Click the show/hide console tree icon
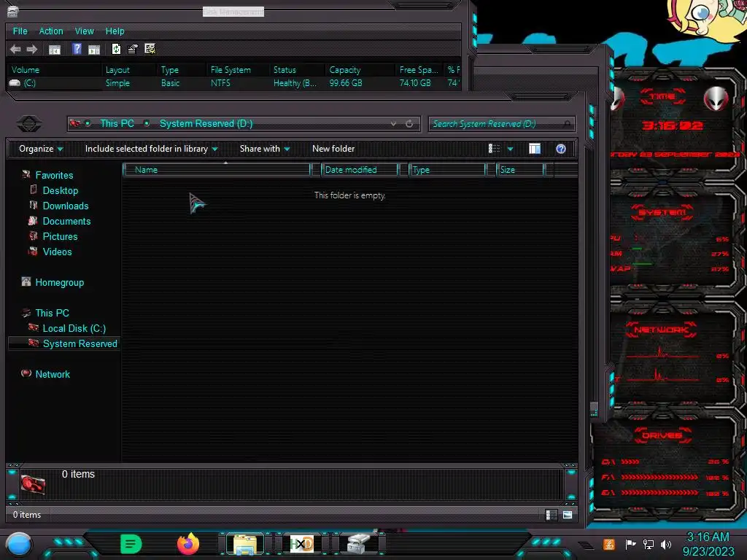The width and height of the screenshot is (747, 560). click(54, 49)
